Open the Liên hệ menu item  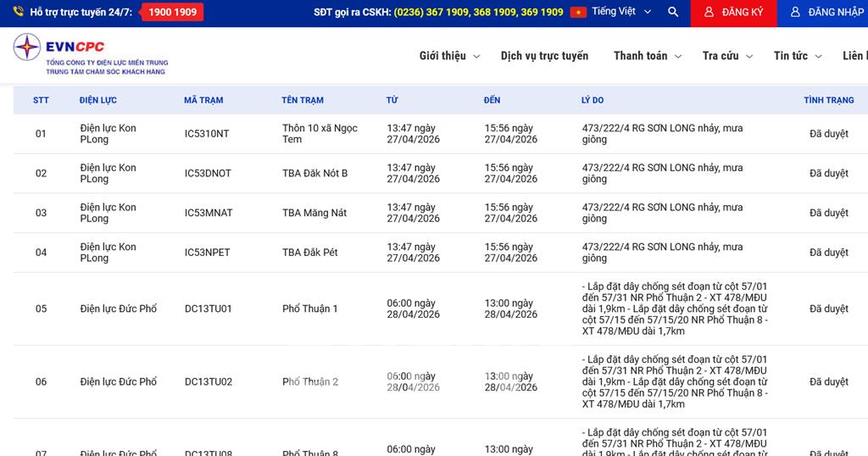click(x=854, y=56)
